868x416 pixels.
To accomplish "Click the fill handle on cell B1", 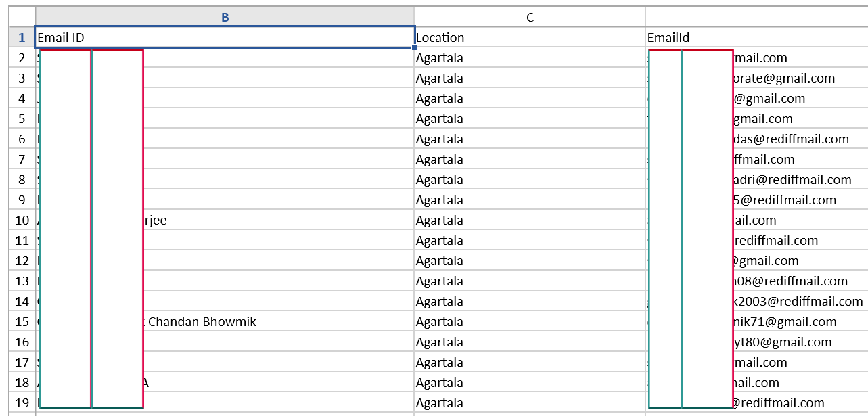I will tap(414, 47).
